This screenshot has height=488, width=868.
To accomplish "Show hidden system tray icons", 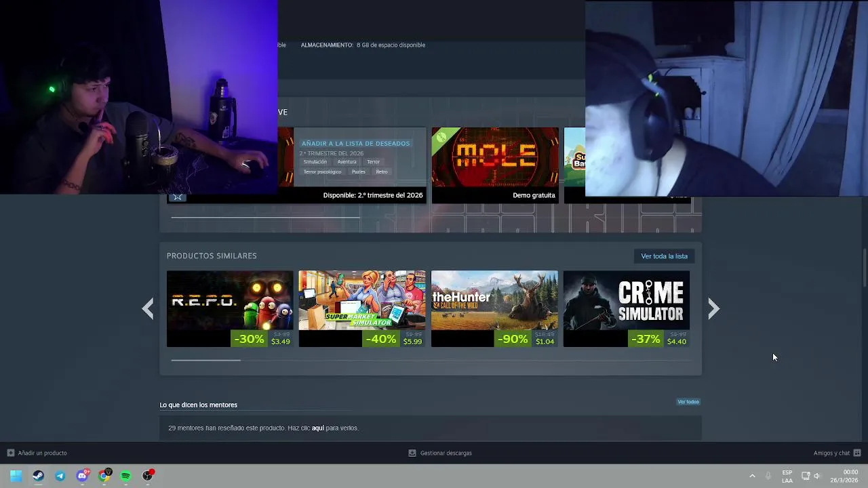I will pyautogui.click(x=752, y=476).
